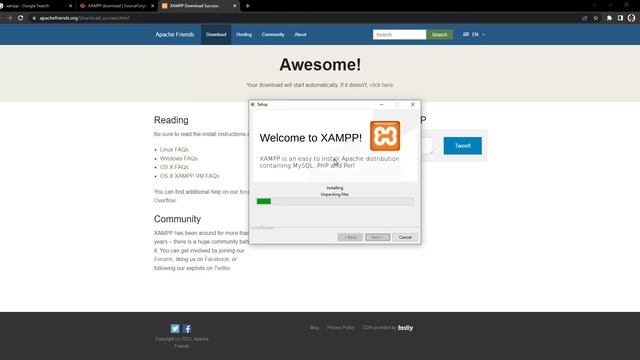Click the Cancel button in Setup
The image size is (640, 360).
click(x=405, y=237)
